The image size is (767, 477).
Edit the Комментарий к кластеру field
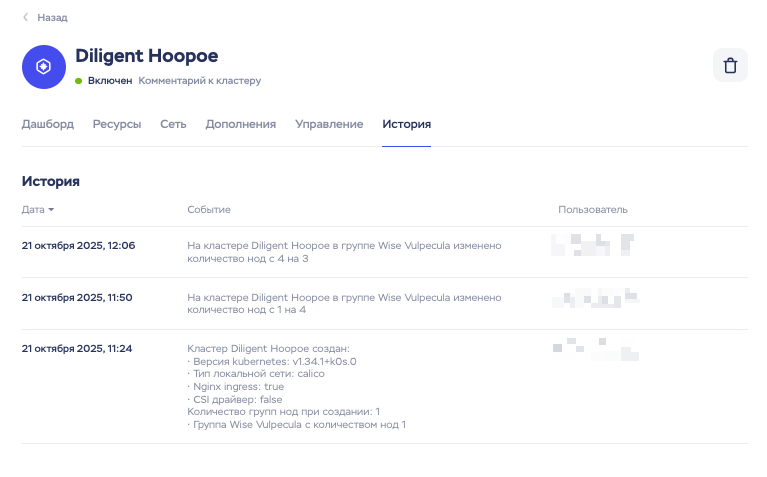click(x=199, y=81)
